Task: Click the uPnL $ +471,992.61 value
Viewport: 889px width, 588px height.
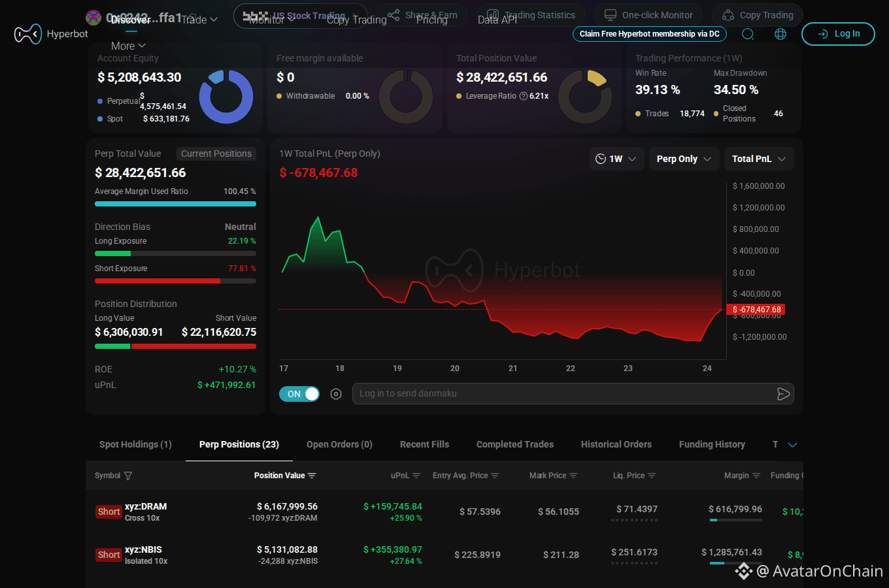Action: pos(227,385)
